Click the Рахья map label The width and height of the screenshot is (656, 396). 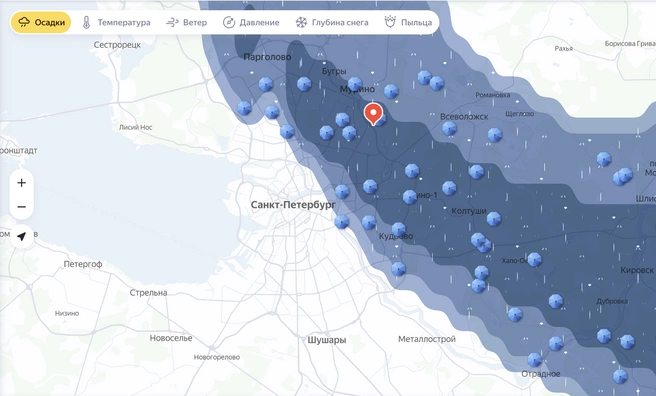click(564, 49)
